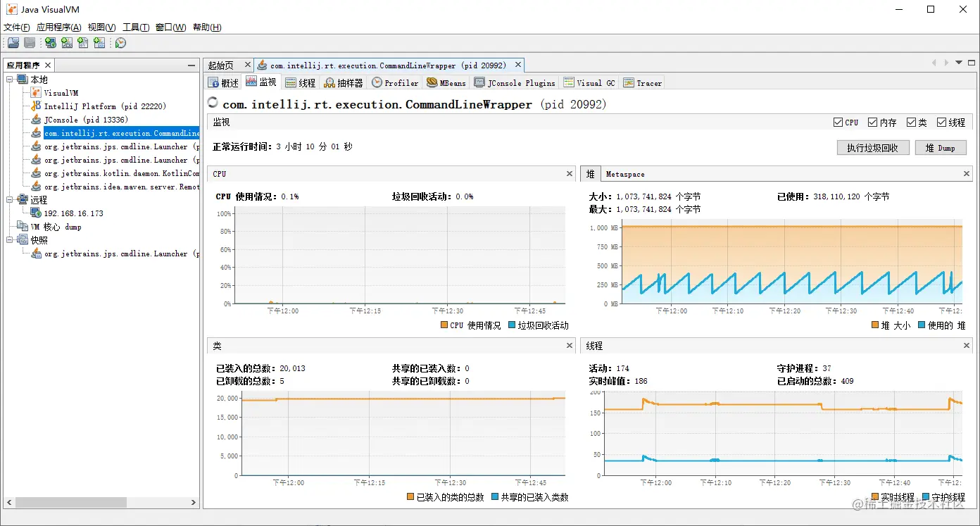The image size is (980, 526).
Task: Click the Add VM Coredump toolbar icon
Action: [83, 43]
